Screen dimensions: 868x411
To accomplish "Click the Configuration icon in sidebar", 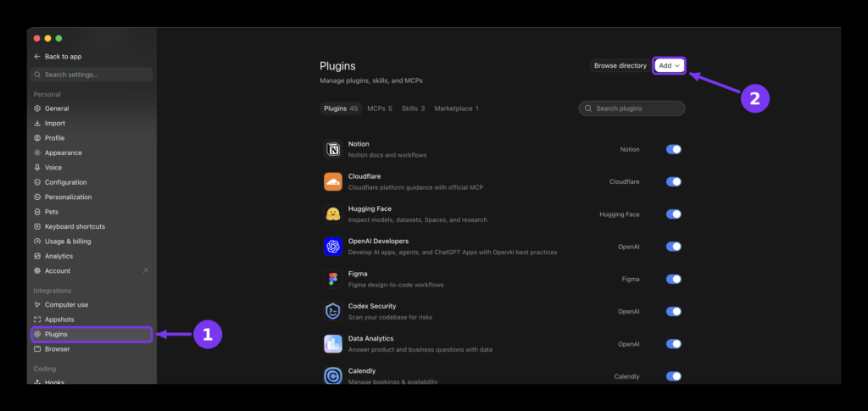I will (x=37, y=182).
